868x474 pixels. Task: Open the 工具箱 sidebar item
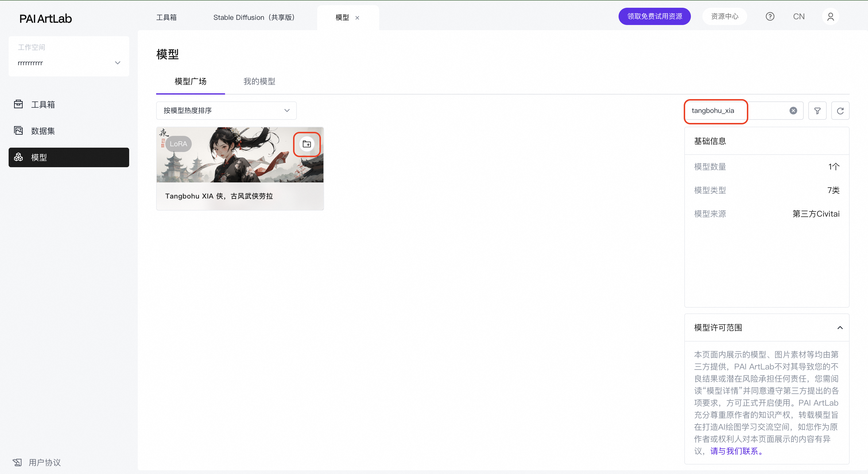tap(43, 105)
